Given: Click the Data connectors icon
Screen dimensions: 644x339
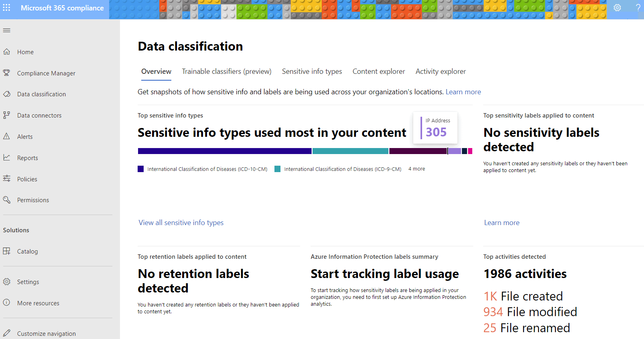Looking at the screenshot, I should click(x=7, y=115).
